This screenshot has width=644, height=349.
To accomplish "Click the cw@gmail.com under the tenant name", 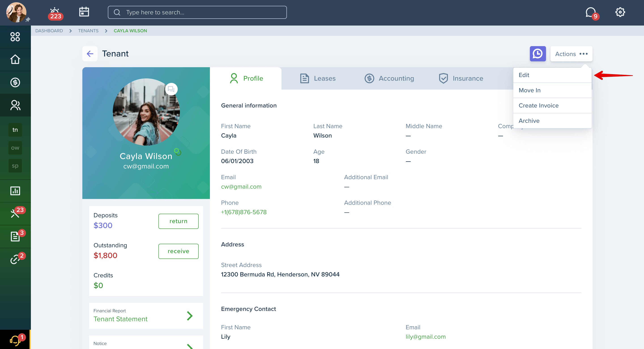I will (x=146, y=166).
